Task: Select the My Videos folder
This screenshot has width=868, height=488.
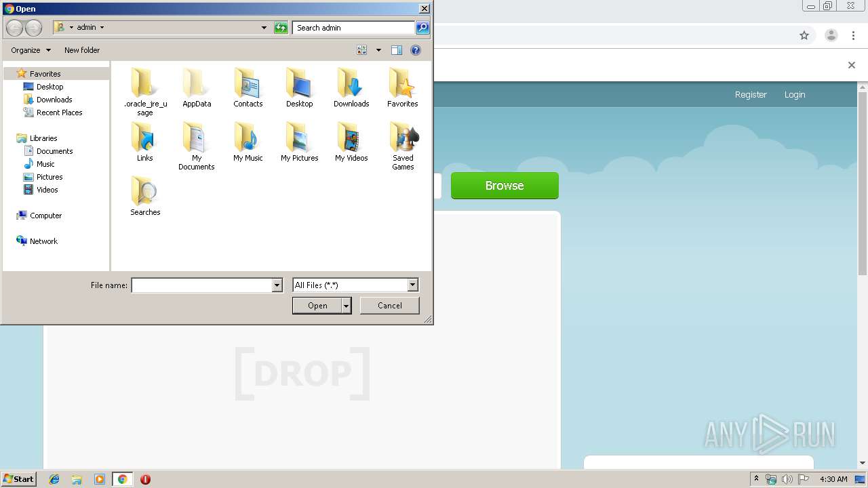Action: tap(351, 142)
